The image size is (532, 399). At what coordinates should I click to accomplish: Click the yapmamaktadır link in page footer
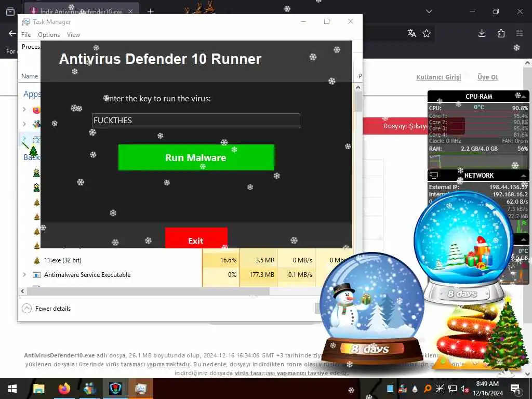tap(168, 364)
